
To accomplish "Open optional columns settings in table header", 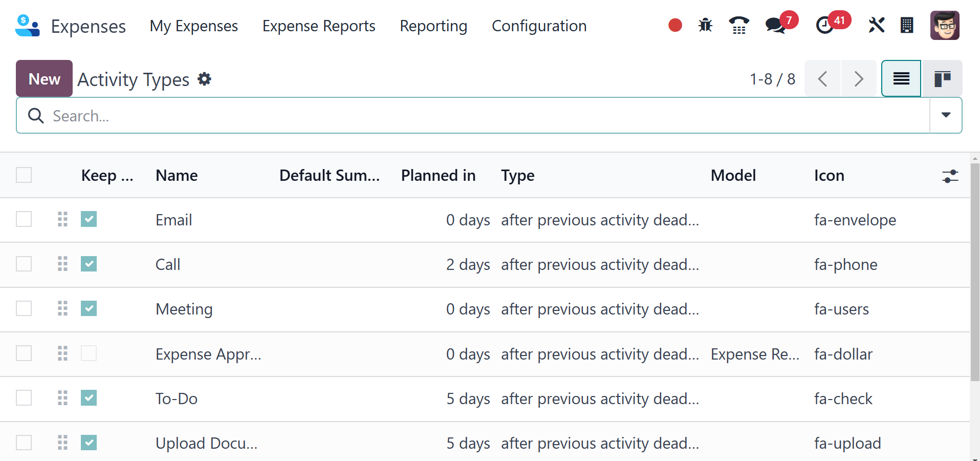I will pyautogui.click(x=950, y=176).
